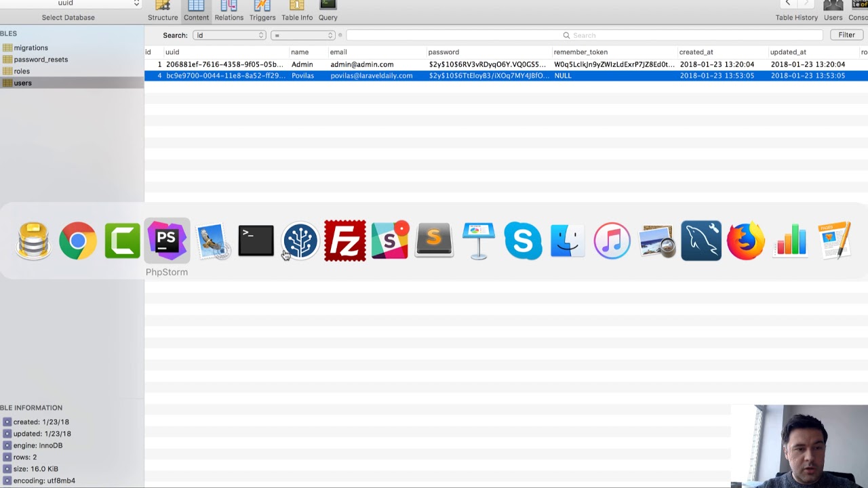Select the Camtasia icon in app switcher
Image resolution: width=868 pixels, height=488 pixels.
click(x=123, y=241)
